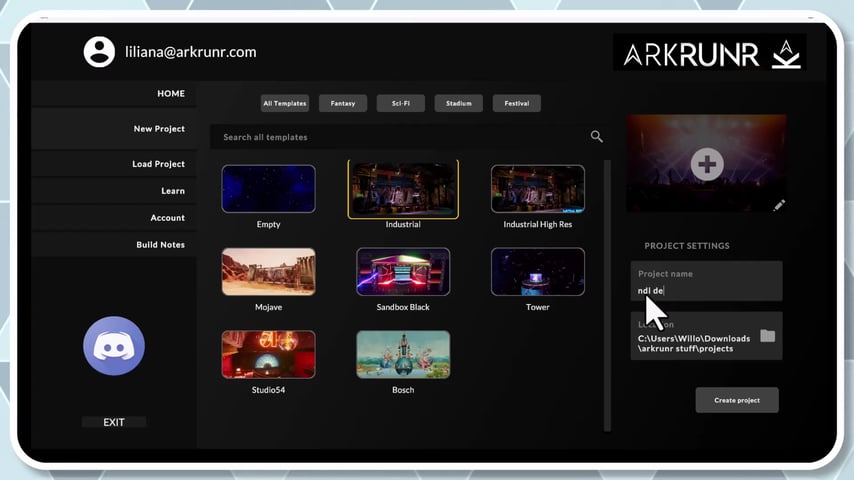This screenshot has height=480, width=854.
Task: Click the ARKRUNR logo
Action: point(710,53)
